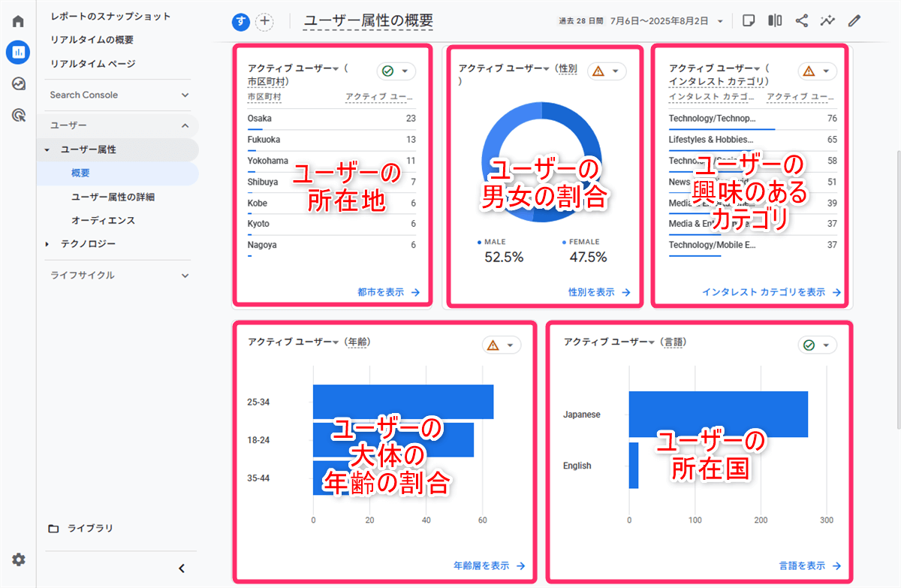Click the Lifestyles & Hobbies interest row

click(752, 140)
